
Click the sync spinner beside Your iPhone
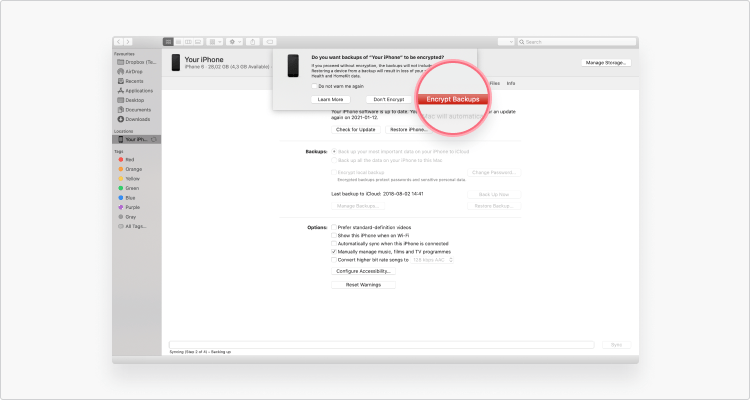click(154, 140)
